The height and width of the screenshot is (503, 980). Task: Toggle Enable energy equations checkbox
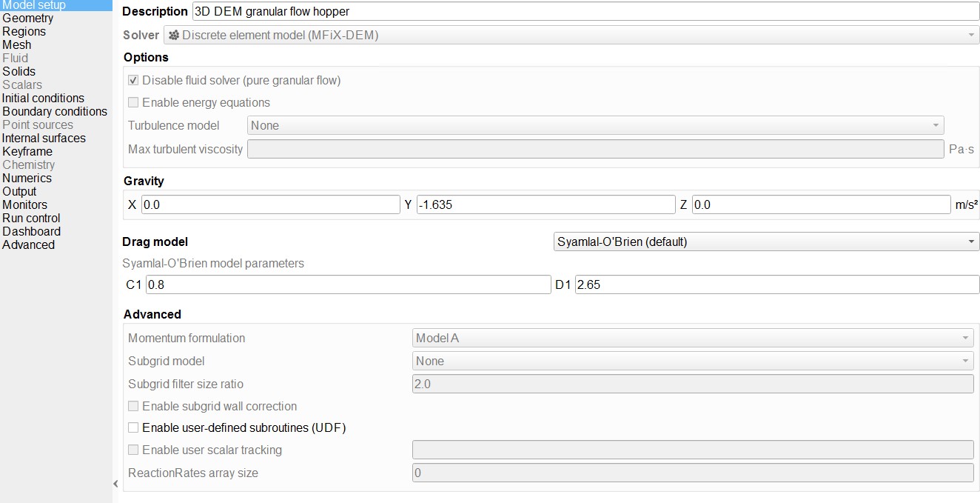coord(133,102)
